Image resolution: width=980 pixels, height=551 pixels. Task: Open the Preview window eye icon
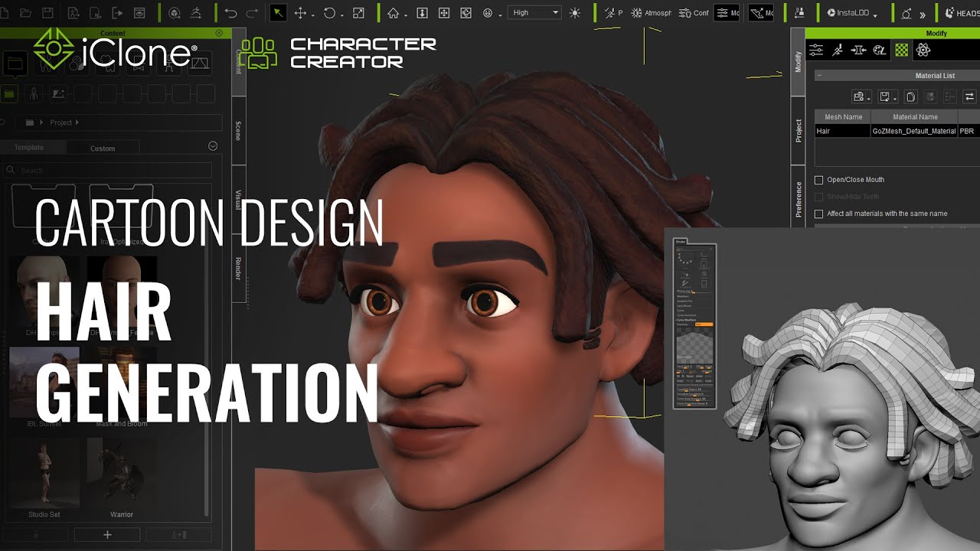[x=140, y=13]
